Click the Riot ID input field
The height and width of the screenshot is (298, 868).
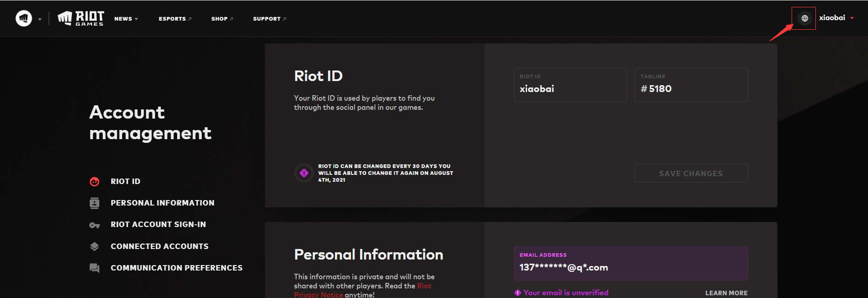click(x=570, y=85)
